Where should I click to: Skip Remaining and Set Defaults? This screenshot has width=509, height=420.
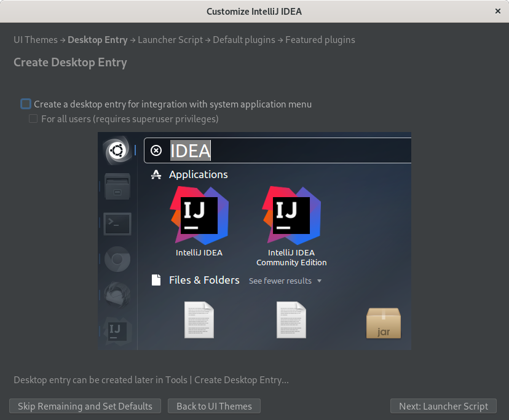[85, 406]
